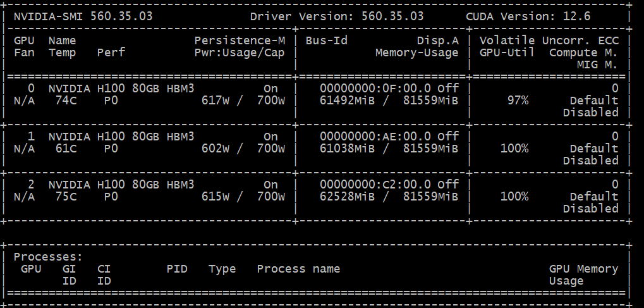Click the Name header label
Image resolution: width=644 pixels, height=308 pixels.
(62, 40)
